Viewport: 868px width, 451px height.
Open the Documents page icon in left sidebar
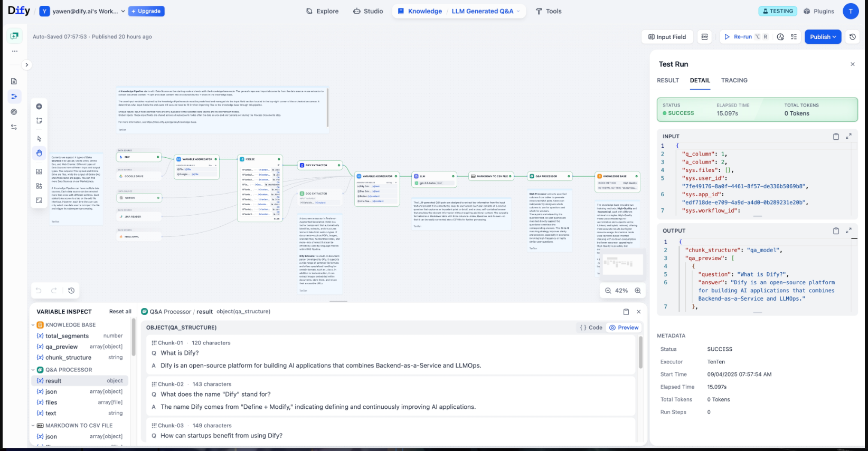(14, 81)
